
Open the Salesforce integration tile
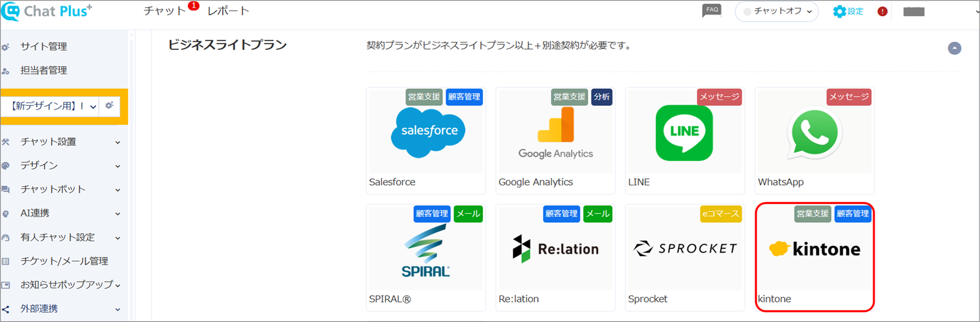click(x=425, y=140)
